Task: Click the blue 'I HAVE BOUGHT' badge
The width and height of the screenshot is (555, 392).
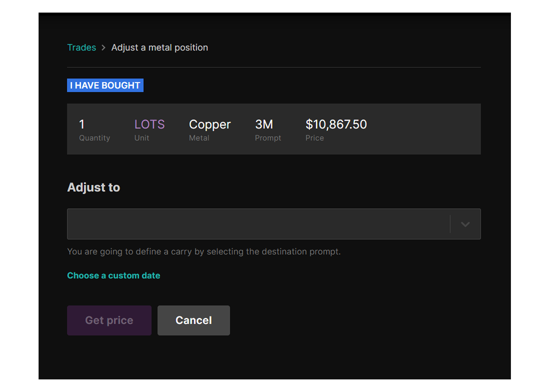Action: pyautogui.click(x=105, y=85)
